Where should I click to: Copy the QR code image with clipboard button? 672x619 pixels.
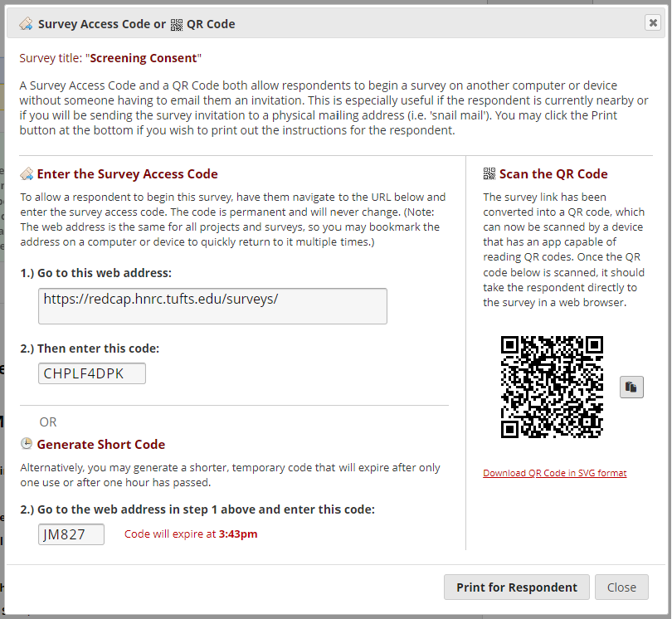pyautogui.click(x=631, y=387)
